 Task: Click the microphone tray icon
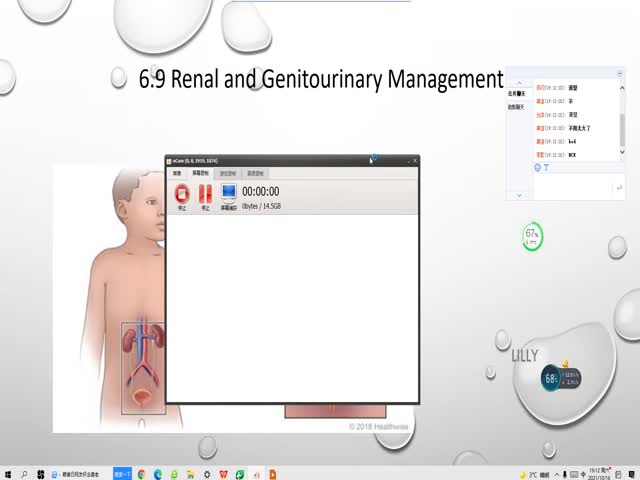[x=565, y=475]
